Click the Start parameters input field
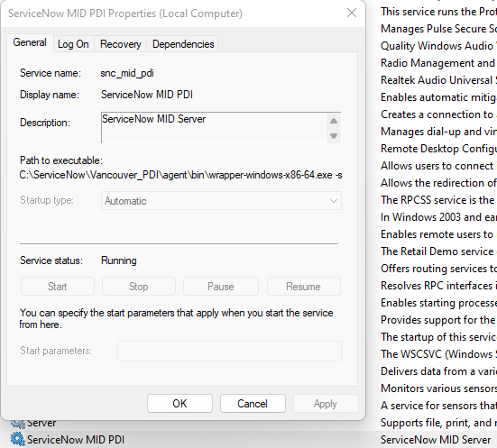 (x=229, y=351)
